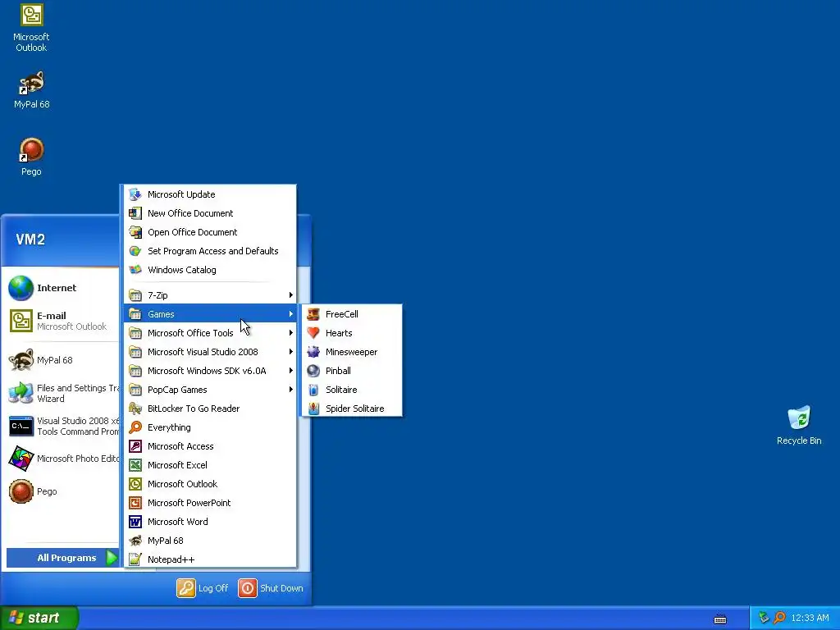Expand Microsoft Visual Studio 2008 folder
840x630 pixels.
pyautogui.click(x=210, y=352)
